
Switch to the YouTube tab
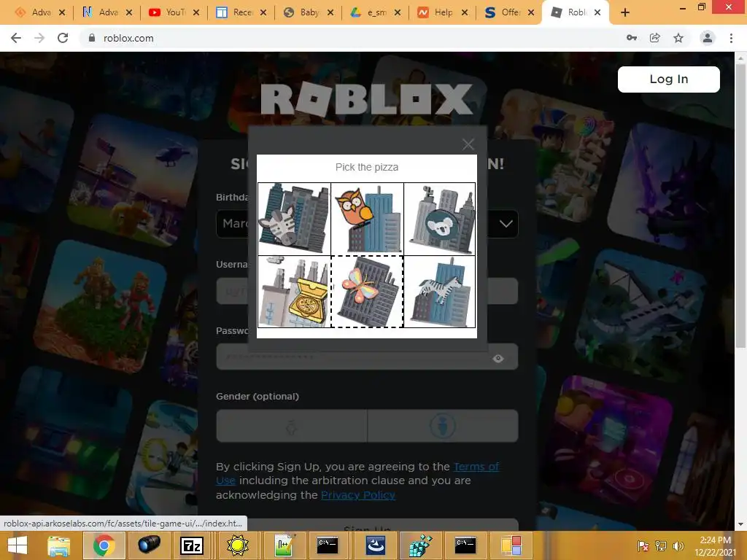coord(167,12)
